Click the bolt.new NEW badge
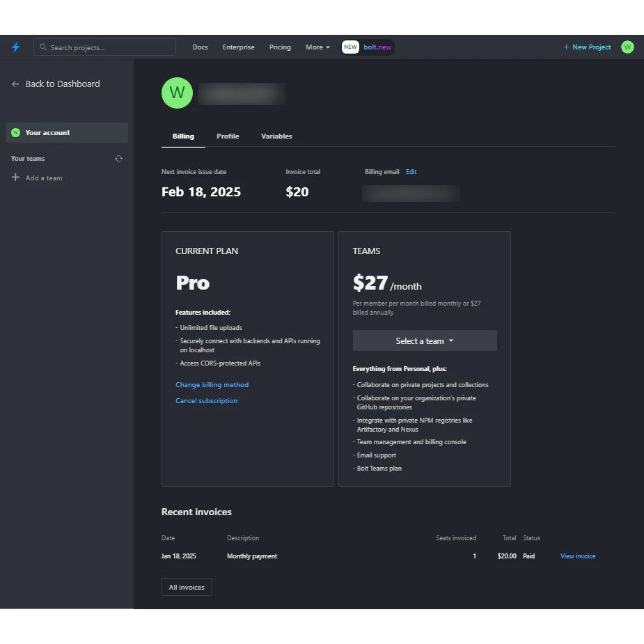 point(368,47)
